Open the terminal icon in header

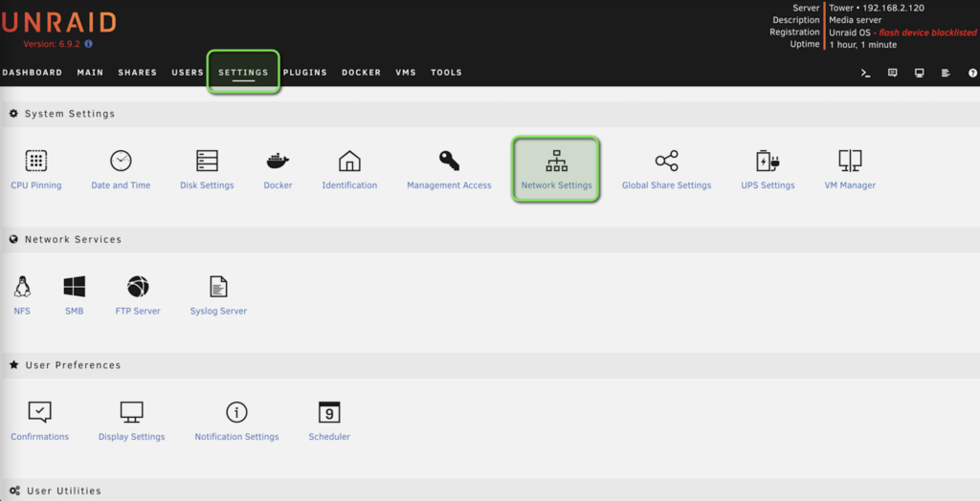click(x=865, y=73)
